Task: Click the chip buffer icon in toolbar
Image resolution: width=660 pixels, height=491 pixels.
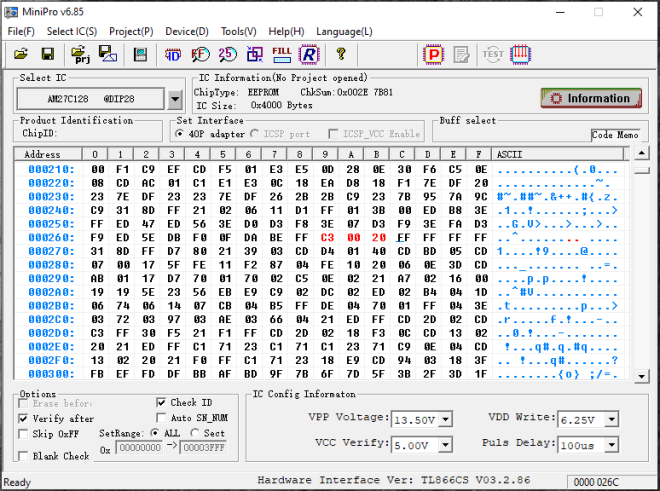Action: click(x=140, y=55)
